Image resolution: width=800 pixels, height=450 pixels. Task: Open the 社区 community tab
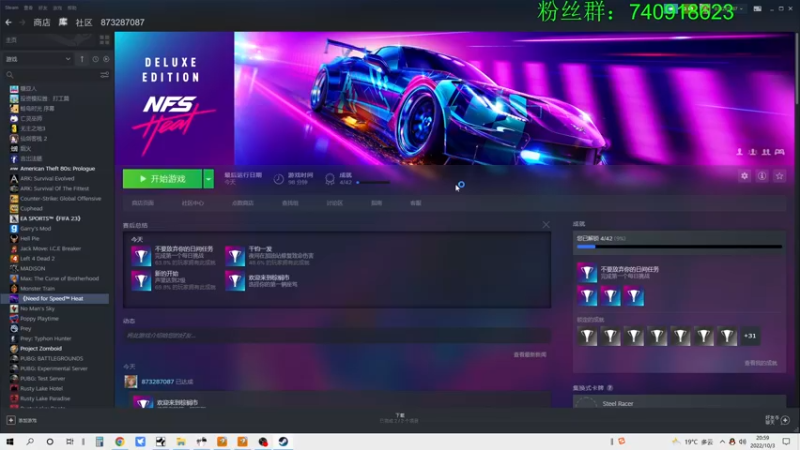(84, 22)
